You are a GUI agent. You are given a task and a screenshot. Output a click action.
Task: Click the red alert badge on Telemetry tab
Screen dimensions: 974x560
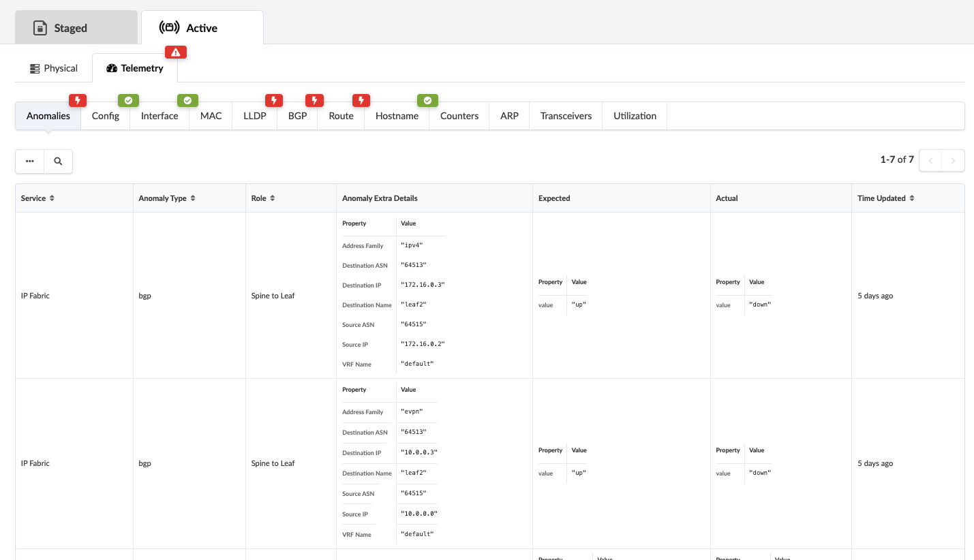click(x=176, y=52)
